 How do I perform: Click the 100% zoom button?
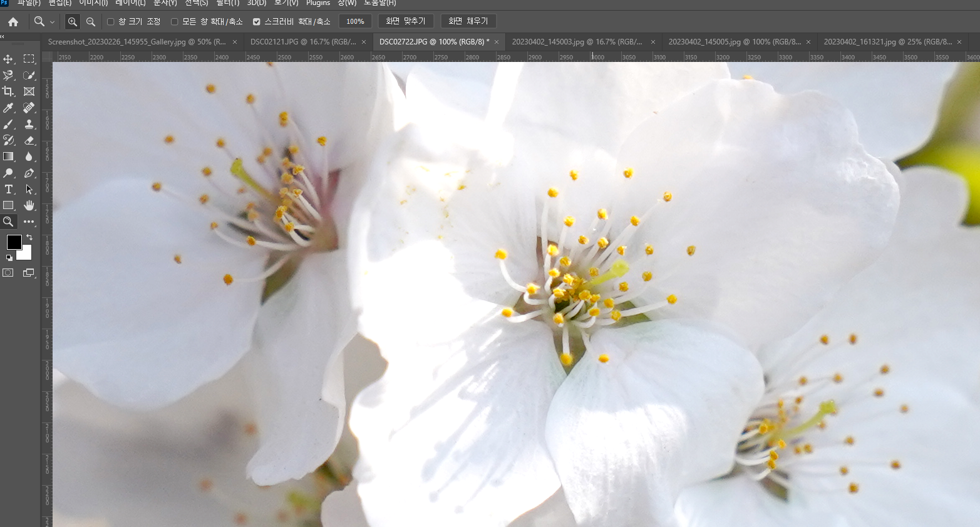pyautogui.click(x=355, y=21)
